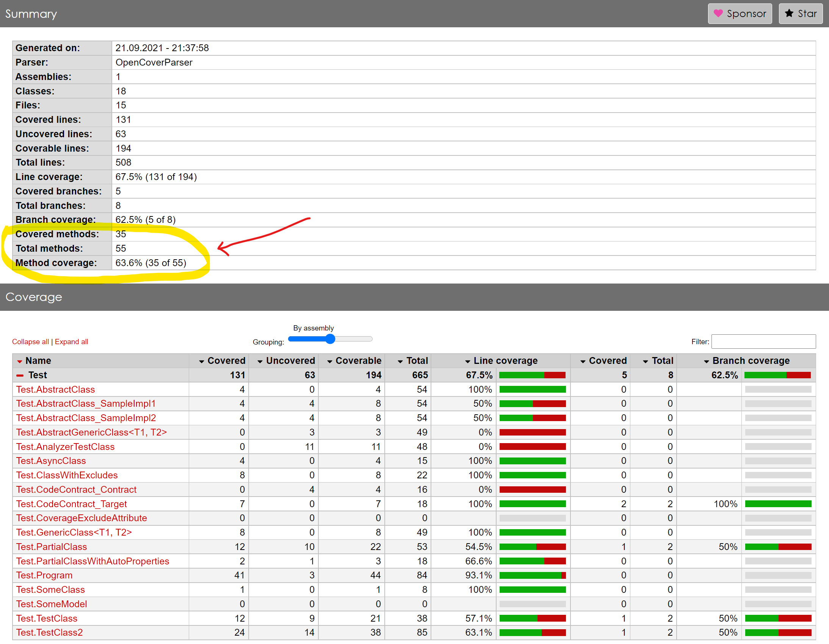Click the sort triangle on second Total column
This screenshot has height=644, width=829.
click(645, 360)
